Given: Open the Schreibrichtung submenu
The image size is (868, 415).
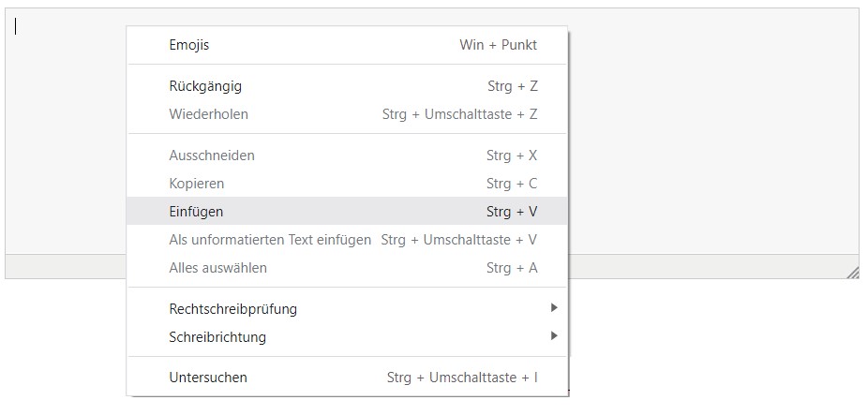Looking at the screenshot, I should pyautogui.click(x=217, y=337).
